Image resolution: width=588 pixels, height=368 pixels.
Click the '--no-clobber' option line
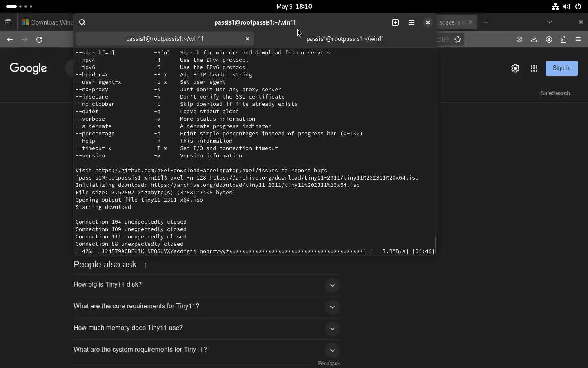tap(187, 104)
